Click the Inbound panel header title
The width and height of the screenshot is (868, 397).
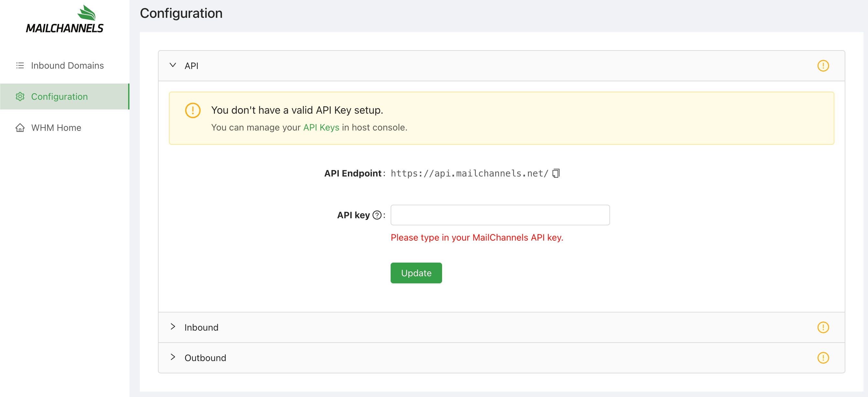pyautogui.click(x=202, y=327)
